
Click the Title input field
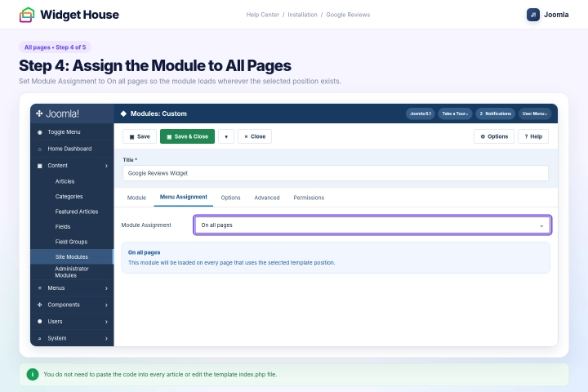tap(336, 173)
